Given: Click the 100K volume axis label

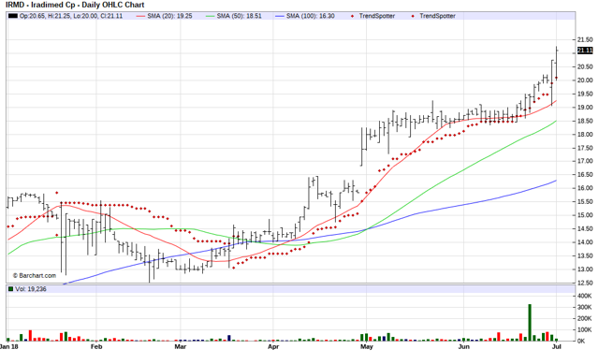Looking at the screenshot, I should (x=584, y=329).
